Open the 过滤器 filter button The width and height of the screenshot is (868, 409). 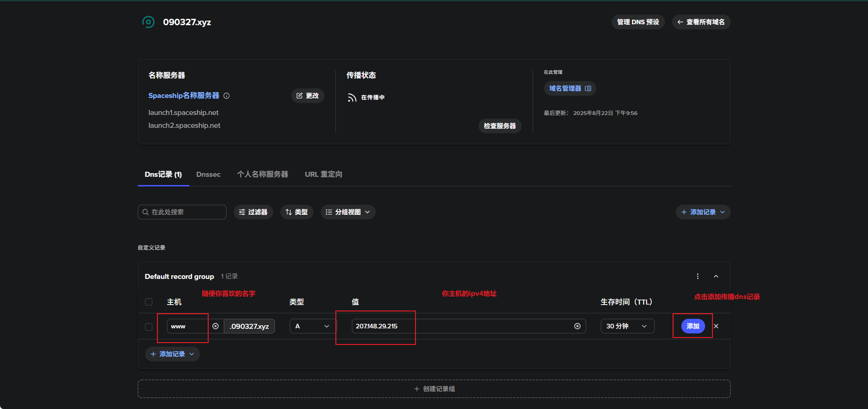pyautogui.click(x=253, y=212)
